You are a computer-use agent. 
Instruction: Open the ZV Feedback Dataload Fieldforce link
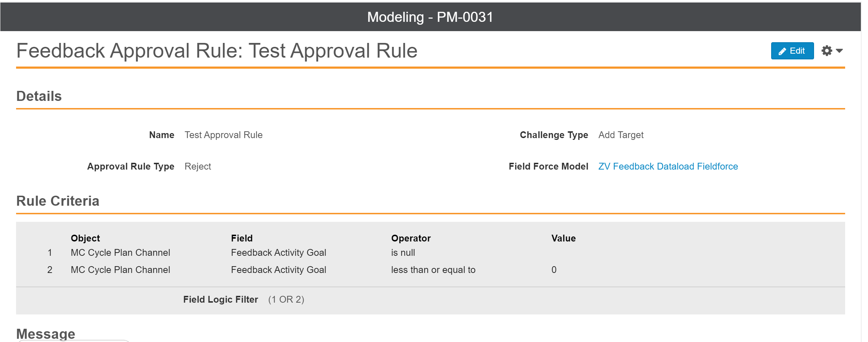pos(668,166)
